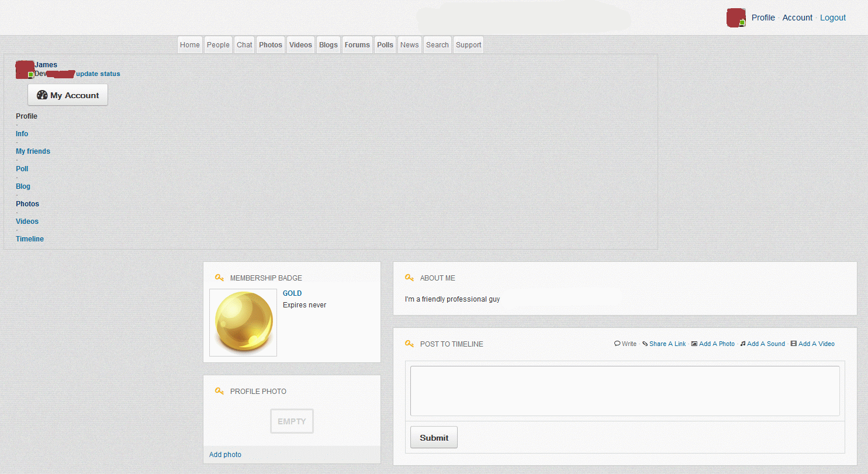This screenshot has width=868, height=474.
Task: Go to the Chat tab
Action: (244, 45)
